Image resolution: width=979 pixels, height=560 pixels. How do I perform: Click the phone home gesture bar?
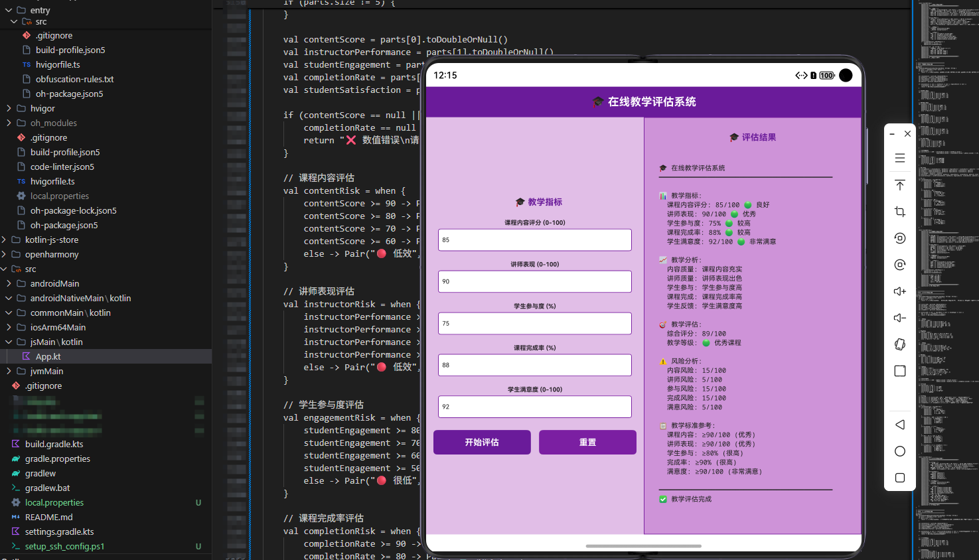[643, 546]
